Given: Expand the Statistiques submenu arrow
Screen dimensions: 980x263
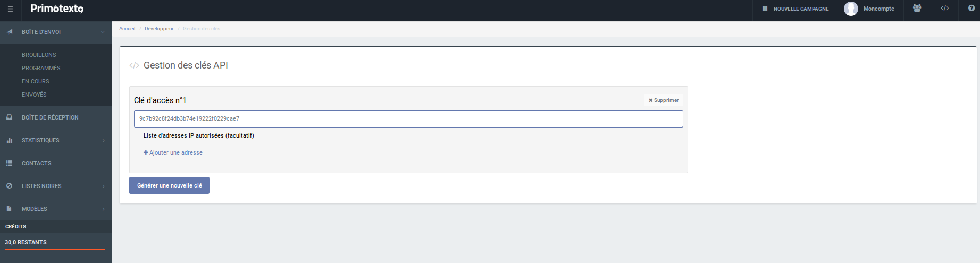Looking at the screenshot, I should pyautogui.click(x=104, y=140).
